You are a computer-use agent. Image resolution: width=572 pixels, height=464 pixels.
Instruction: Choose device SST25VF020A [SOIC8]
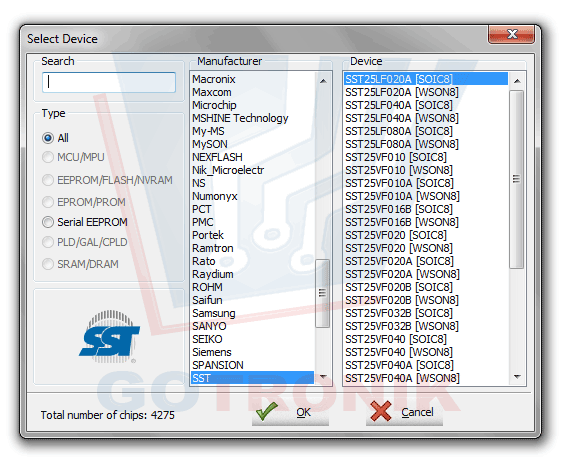[426, 261]
